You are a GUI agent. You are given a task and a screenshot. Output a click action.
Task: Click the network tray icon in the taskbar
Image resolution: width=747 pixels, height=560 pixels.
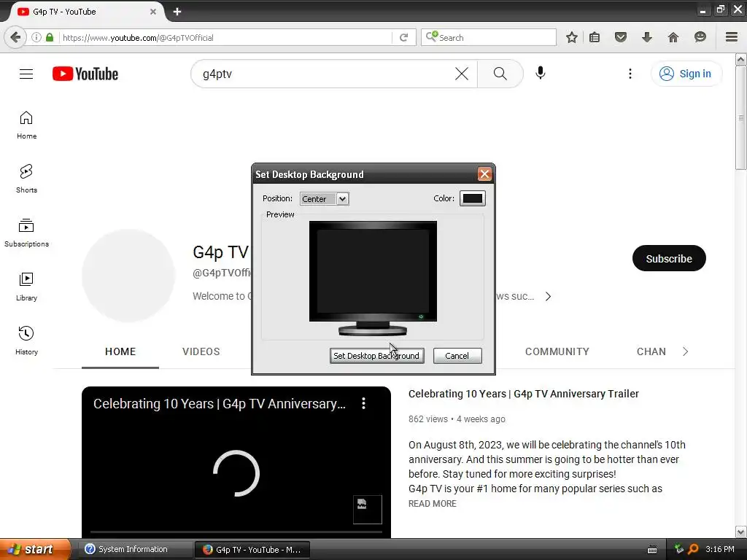[679, 549]
